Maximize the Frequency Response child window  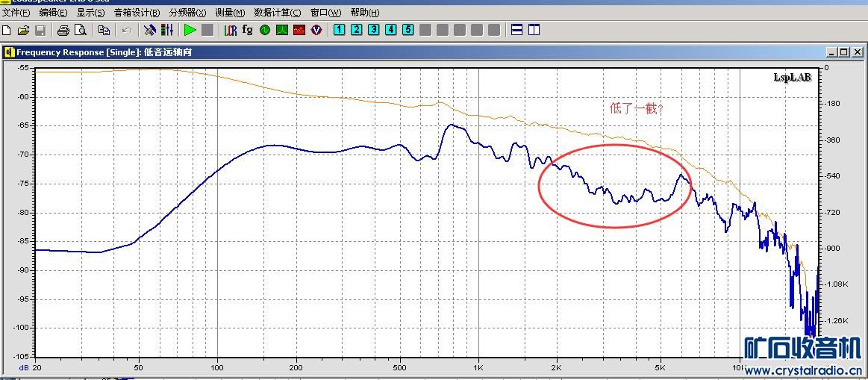tap(843, 52)
